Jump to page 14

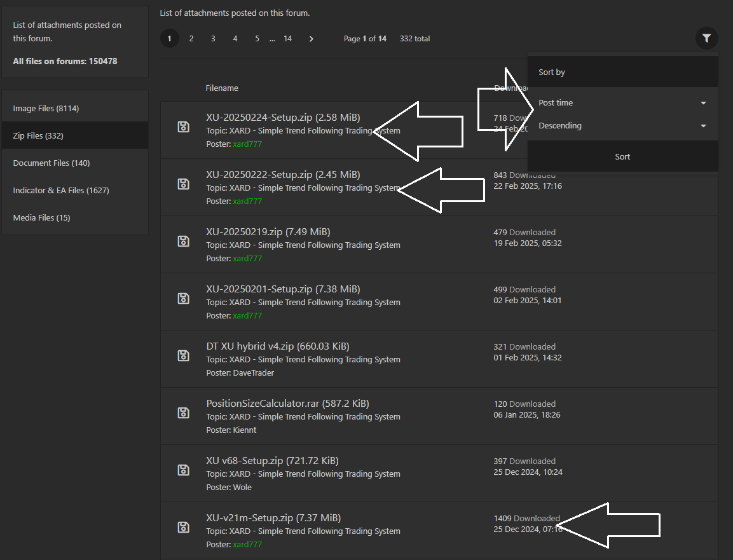pyautogui.click(x=287, y=39)
